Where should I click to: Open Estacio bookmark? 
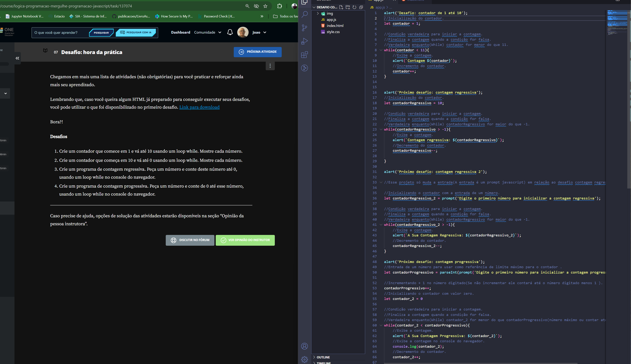57,16
